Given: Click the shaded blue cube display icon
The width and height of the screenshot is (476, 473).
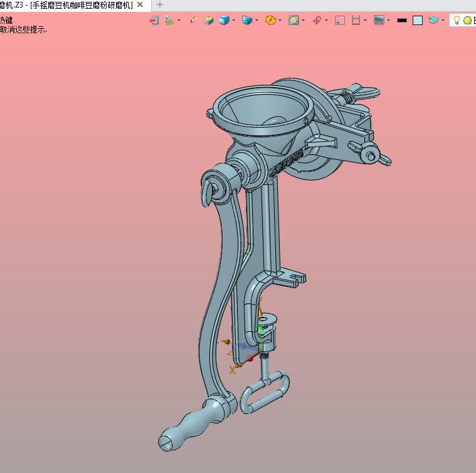Looking at the screenshot, I should click(x=224, y=21).
